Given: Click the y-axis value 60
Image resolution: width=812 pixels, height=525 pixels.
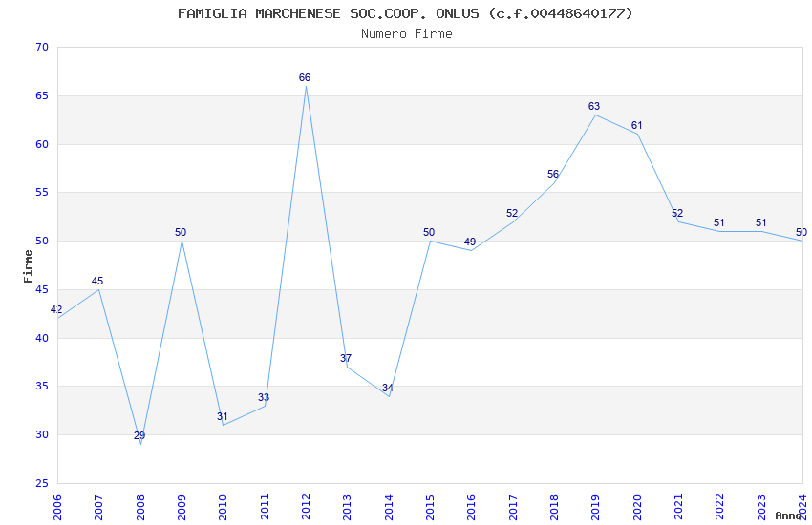Looking at the screenshot, I should click(42, 144).
